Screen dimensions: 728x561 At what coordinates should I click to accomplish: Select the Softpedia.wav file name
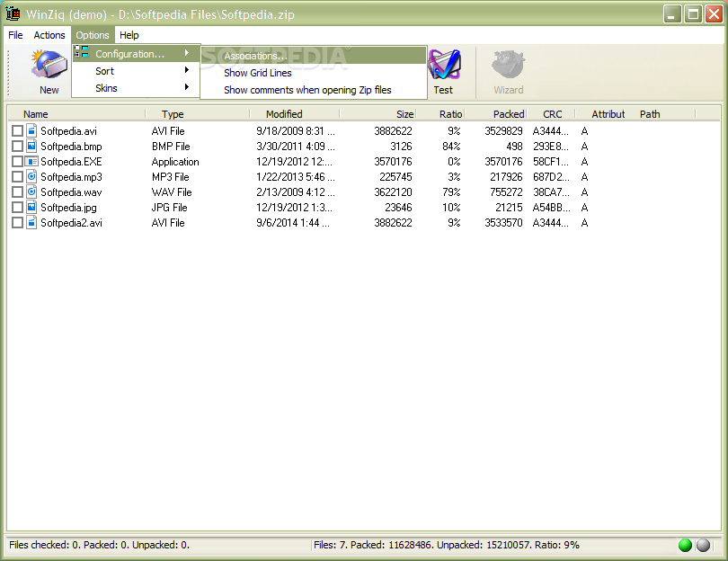coord(71,192)
